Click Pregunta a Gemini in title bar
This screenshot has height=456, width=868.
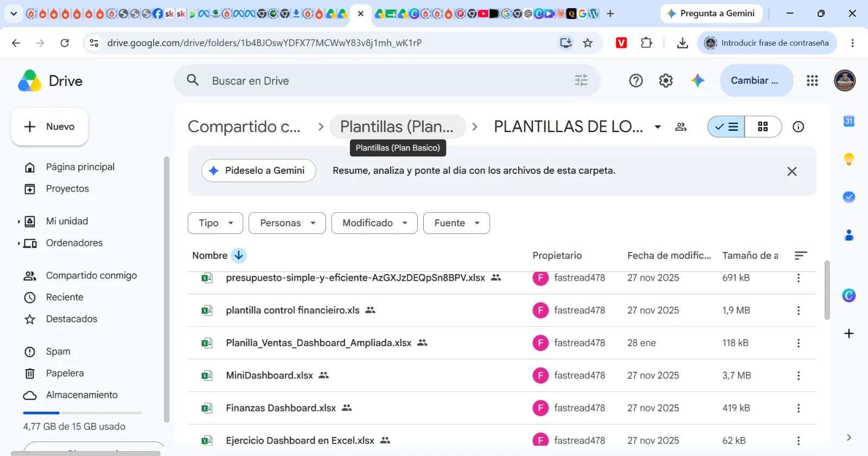(x=711, y=14)
